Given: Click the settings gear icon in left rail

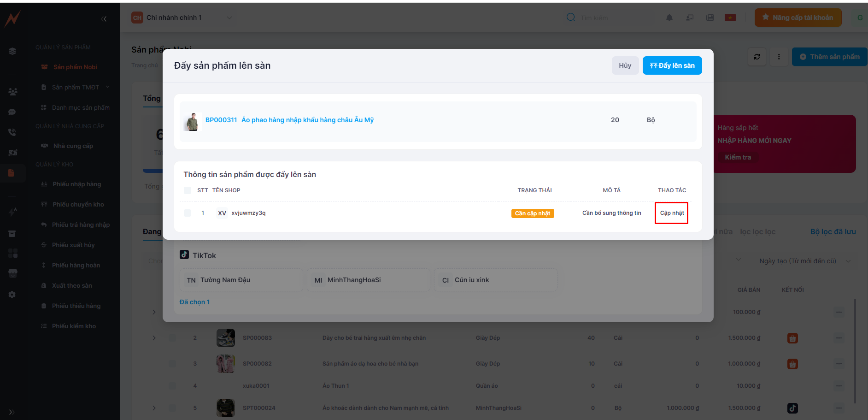Looking at the screenshot, I should coord(12,295).
